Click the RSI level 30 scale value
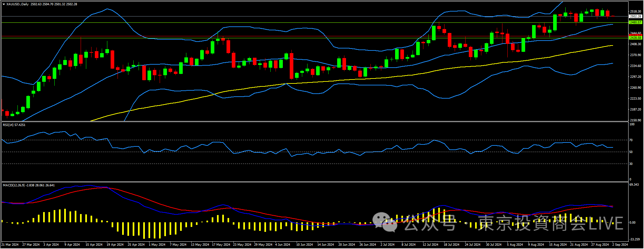644x249 pixels. [x=631, y=164]
